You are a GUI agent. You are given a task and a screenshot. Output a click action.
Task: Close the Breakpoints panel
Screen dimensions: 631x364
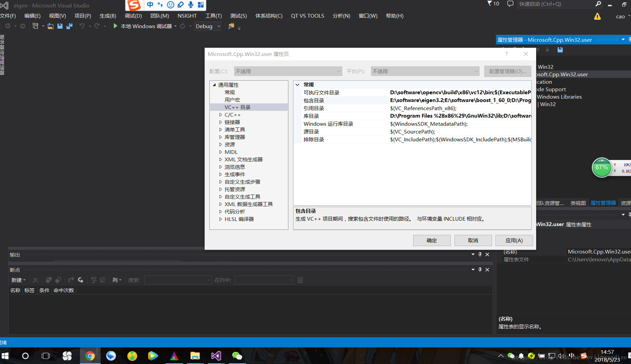pyautogui.click(x=487, y=270)
